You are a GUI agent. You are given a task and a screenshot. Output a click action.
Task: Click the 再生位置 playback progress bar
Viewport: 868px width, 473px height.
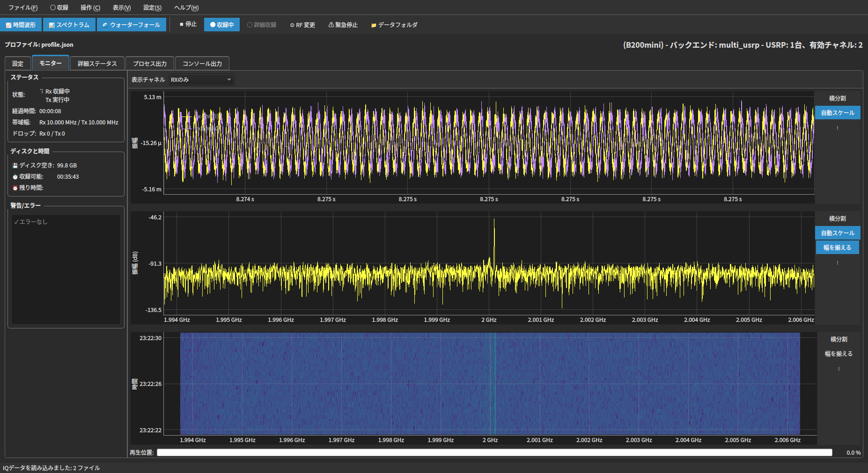point(494,452)
